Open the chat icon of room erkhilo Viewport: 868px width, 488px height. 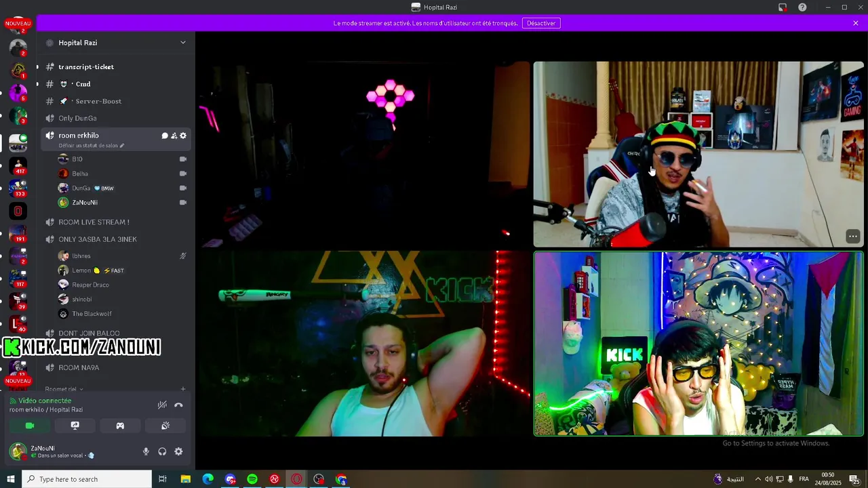(164, 136)
